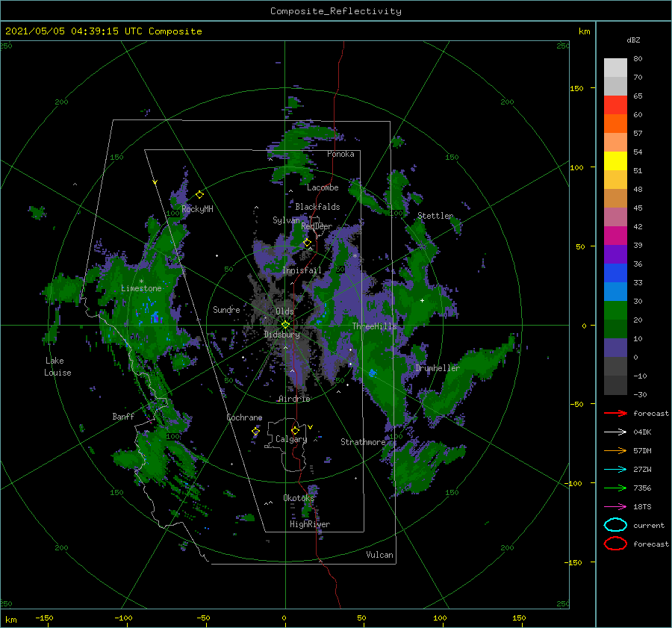Click the blue 36–33 dBZ swatch
Screen dimensions: 672x628
click(615, 273)
